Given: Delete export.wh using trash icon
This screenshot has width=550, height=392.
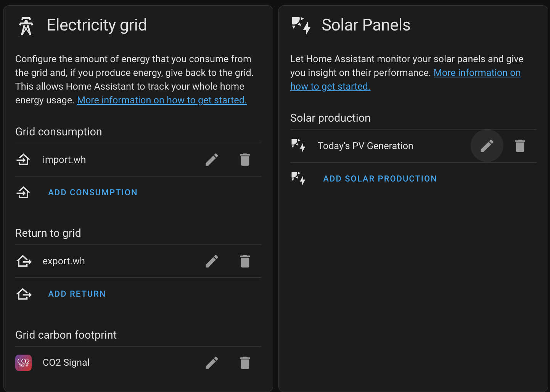Looking at the screenshot, I should [x=245, y=261].
